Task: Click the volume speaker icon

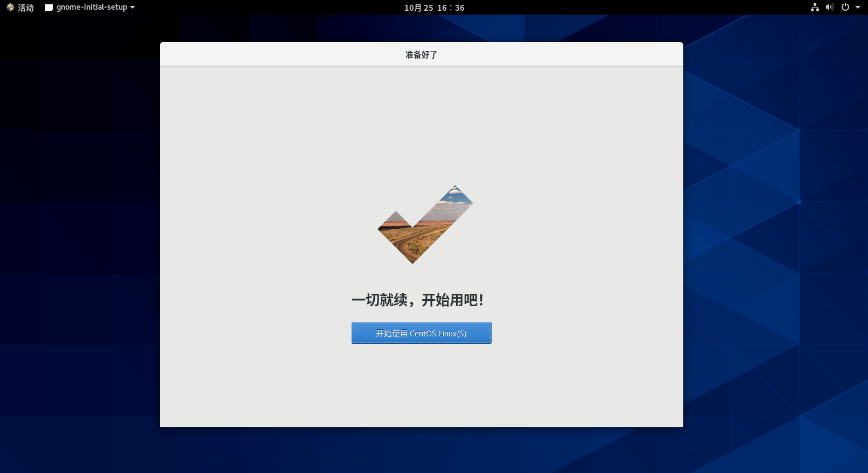Action: tap(830, 8)
